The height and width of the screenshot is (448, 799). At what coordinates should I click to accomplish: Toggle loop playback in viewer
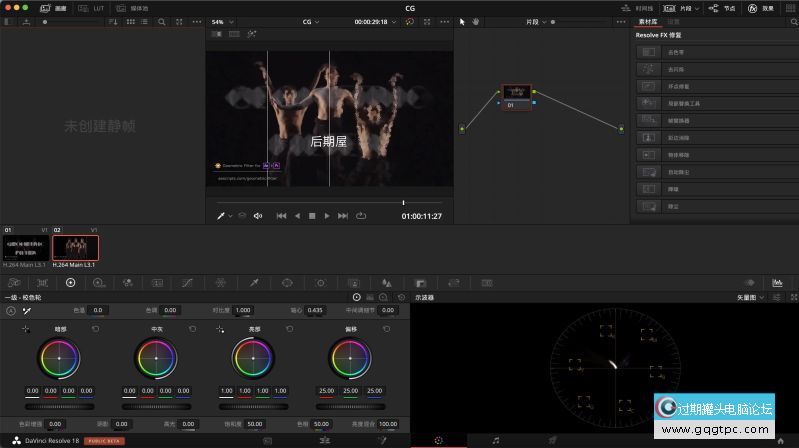[x=360, y=216]
